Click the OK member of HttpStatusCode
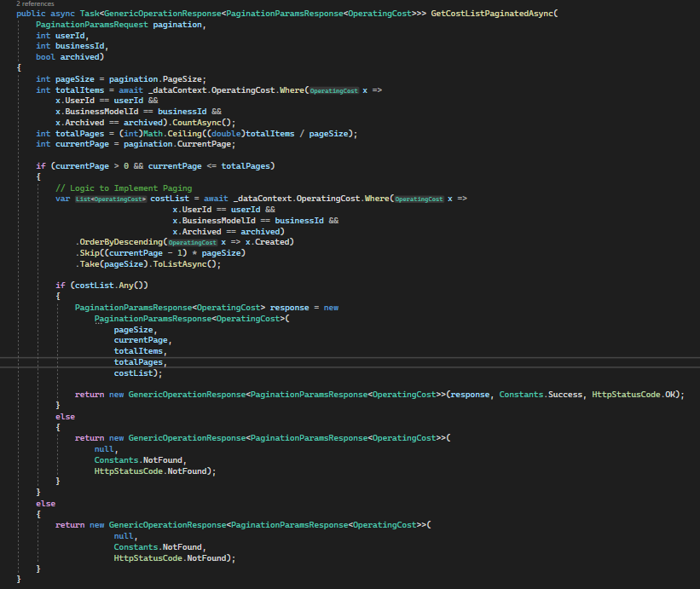 (x=670, y=395)
